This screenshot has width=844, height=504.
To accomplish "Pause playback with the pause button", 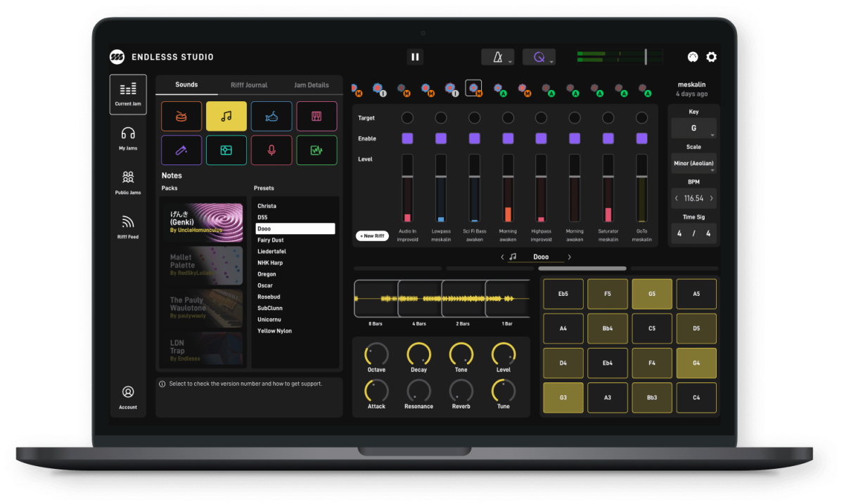I will pos(415,57).
